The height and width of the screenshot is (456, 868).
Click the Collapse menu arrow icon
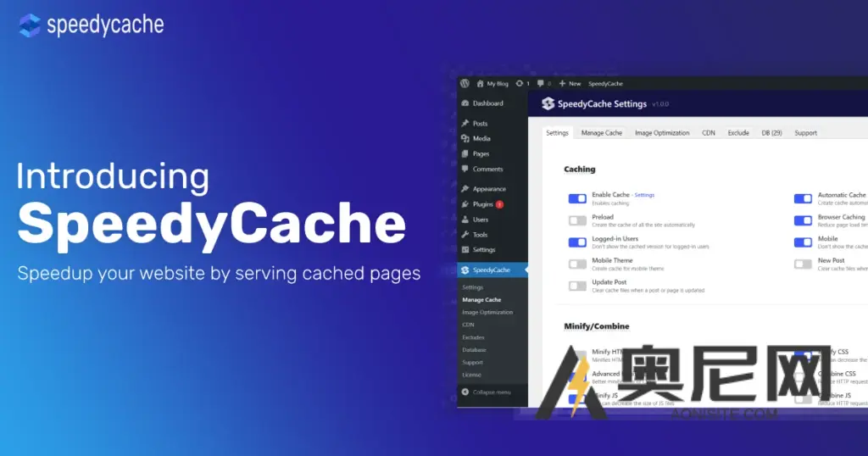click(x=465, y=392)
